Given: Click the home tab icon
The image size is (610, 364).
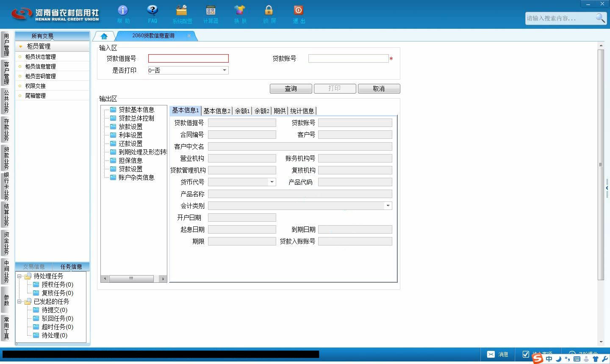Looking at the screenshot, I should point(104,36).
